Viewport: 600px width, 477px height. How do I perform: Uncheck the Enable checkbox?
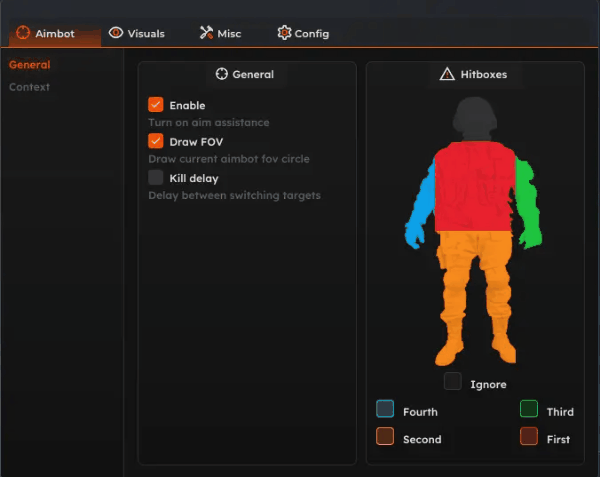[156, 105]
